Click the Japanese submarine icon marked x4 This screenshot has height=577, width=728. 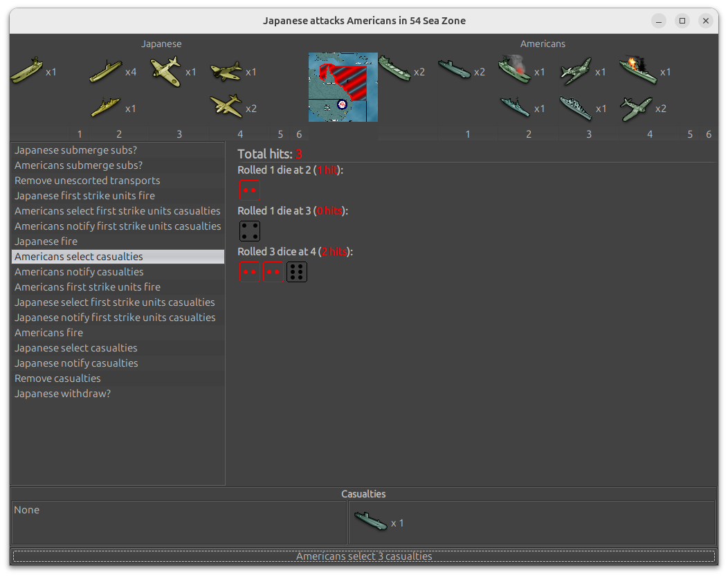click(x=105, y=71)
